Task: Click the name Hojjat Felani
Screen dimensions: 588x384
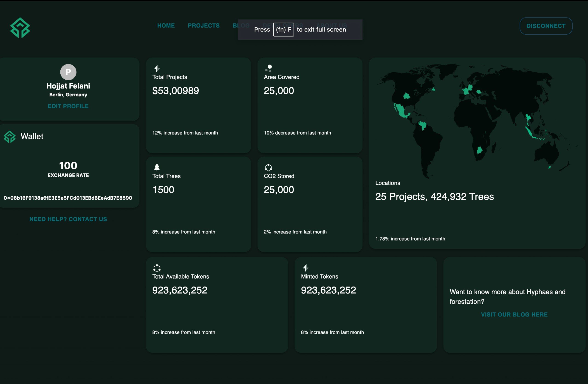Action: (x=68, y=86)
